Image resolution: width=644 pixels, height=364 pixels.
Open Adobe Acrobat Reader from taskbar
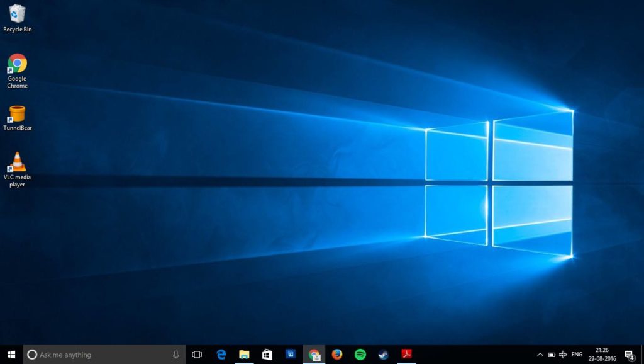click(x=406, y=355)
